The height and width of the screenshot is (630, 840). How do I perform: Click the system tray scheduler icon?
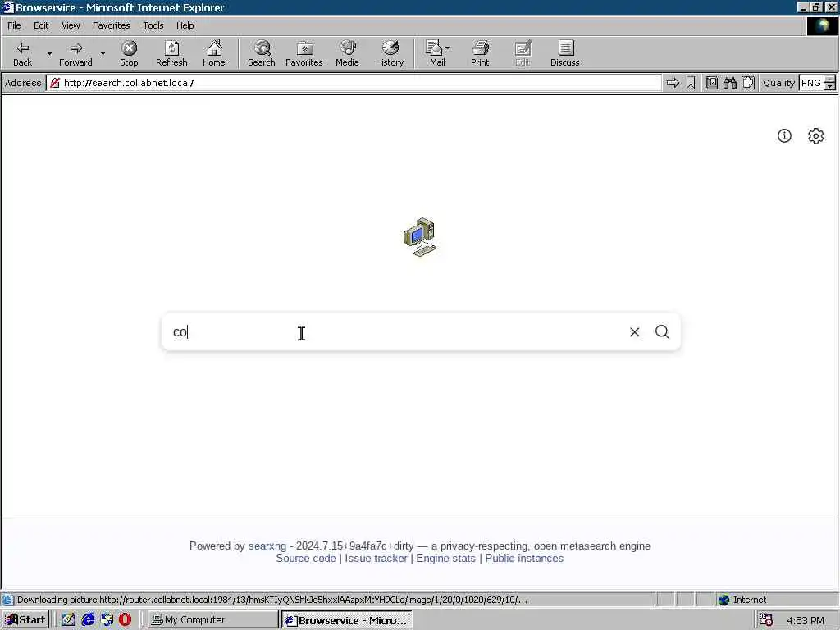pyautogui.click(x=766, y=620)
